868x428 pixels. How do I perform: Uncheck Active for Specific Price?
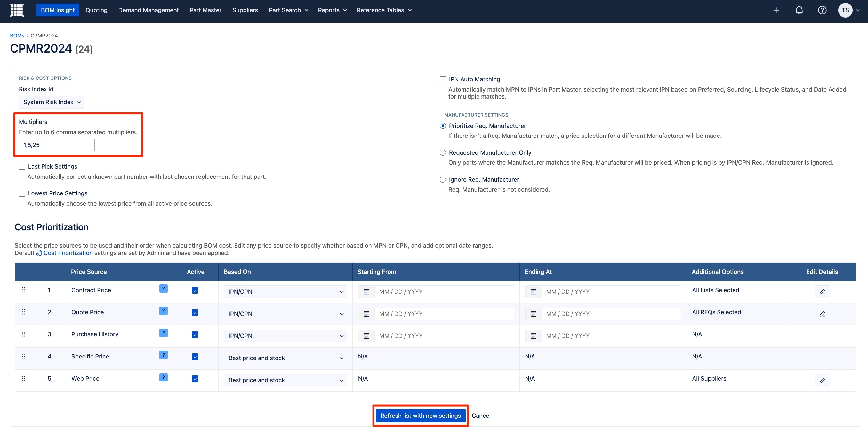(195, 357)
